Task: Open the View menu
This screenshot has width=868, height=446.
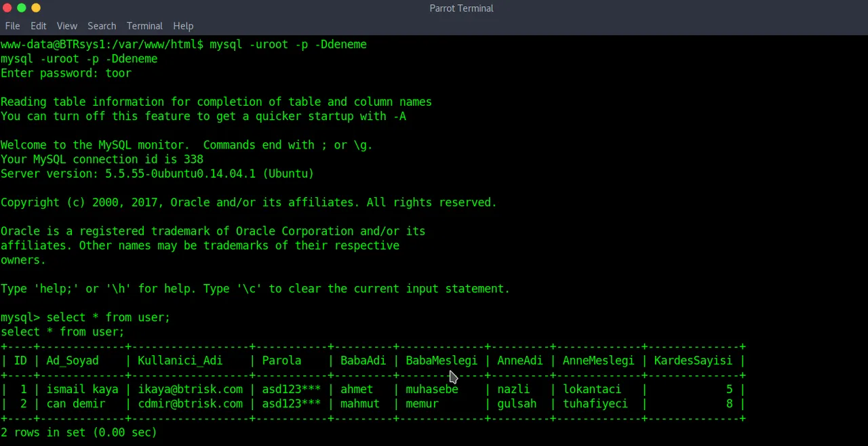Action: [x=66, y=26]
